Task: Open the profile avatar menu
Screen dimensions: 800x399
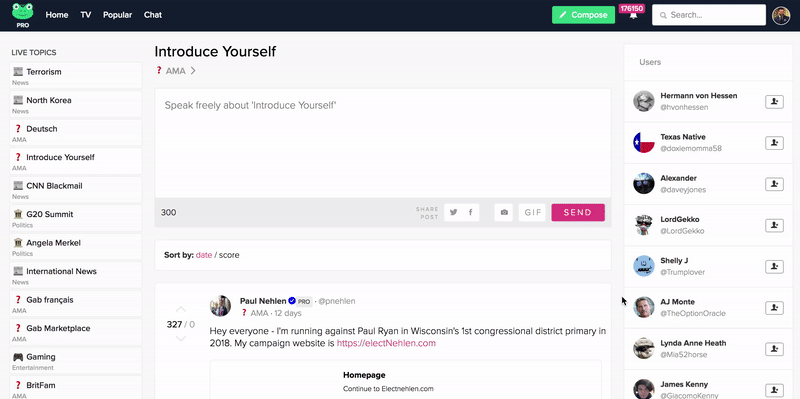Action: (x=781, y=15)
